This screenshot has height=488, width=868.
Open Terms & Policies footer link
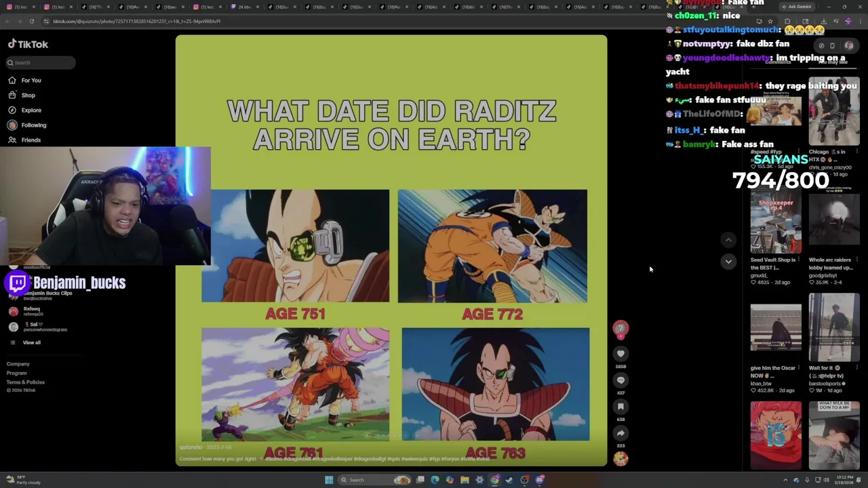26,382
